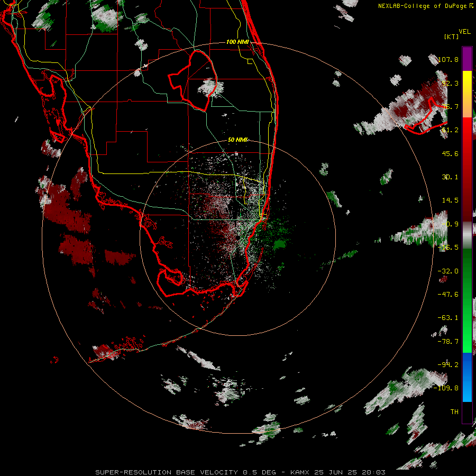Select the 61.2 legend value

(x=450, y=130)
